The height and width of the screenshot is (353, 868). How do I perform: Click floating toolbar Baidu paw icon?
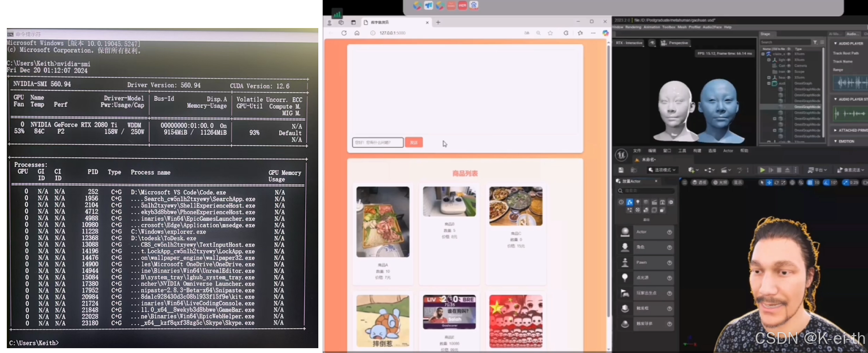(474, 5)
